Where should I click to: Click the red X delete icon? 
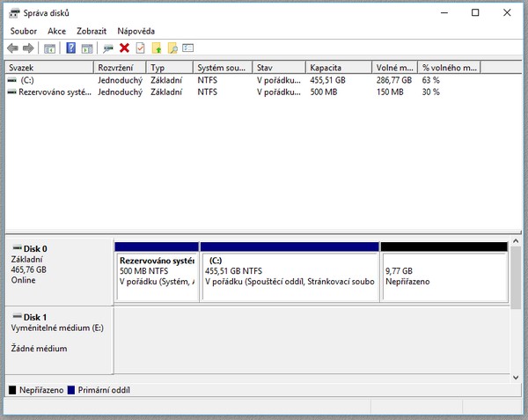click(124, 48)
